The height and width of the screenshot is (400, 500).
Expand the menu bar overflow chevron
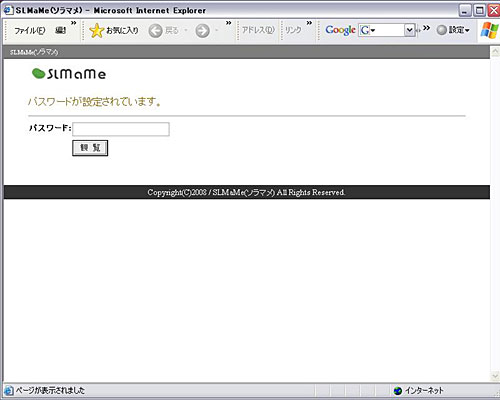tap(74, 23)
